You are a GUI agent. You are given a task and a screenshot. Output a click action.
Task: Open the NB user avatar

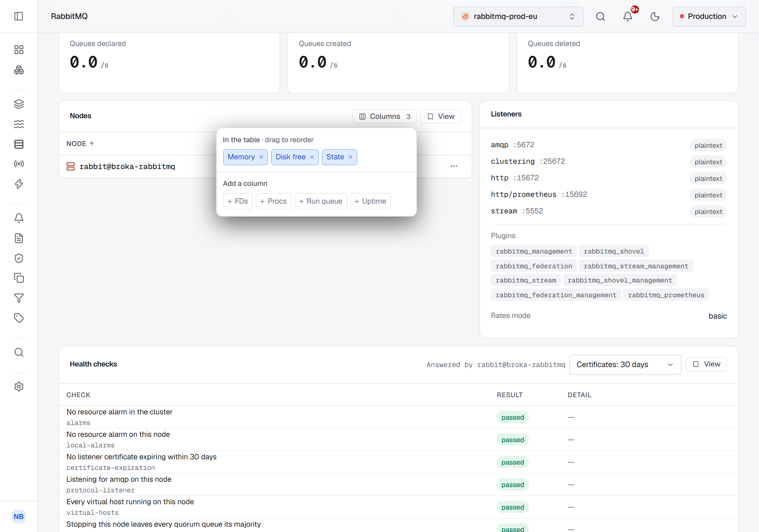[19, 516]
